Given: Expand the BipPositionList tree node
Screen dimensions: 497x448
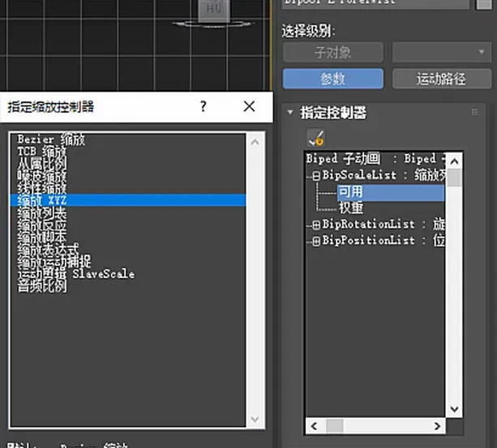Looking at the screenshot, I should click(x=316, y=241).
